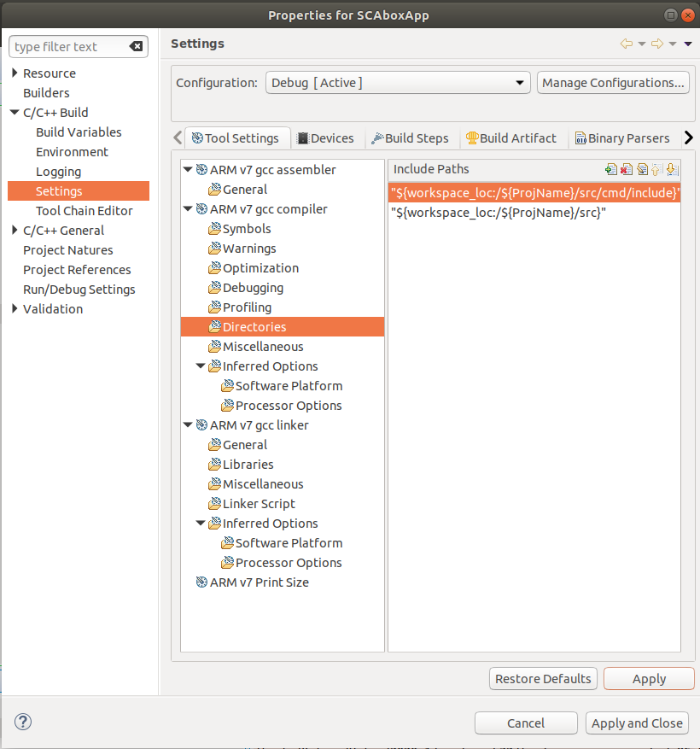The image size is (700, 749).
Task: Move selected include path down
Action: pos(672,169)
